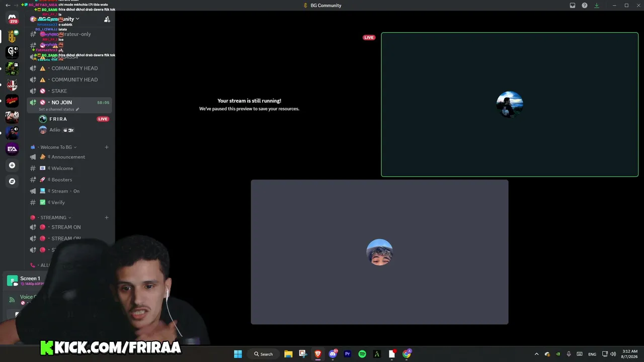Viewport: 644px width, 362px height.
Task: Switch ENG input language
Action: pyautogui.click(x=592, y=354)
